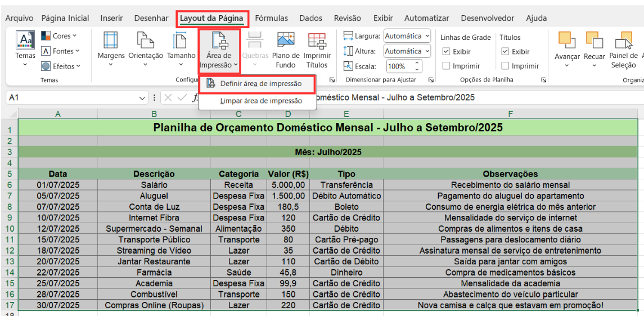Image resolution: width=644 pixels, height=316 pixels.
Task: Uncheck Exibir under Linhas de Grade
Action: 447,52
